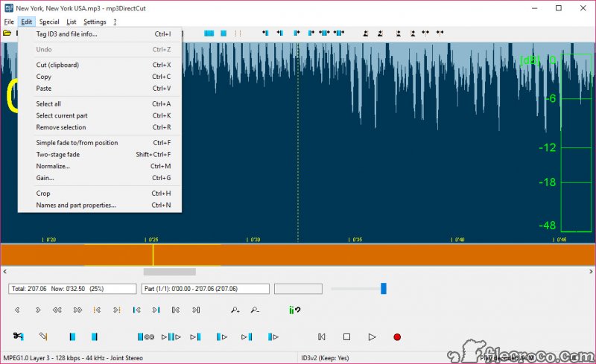Click the green dB level meter

[x=576, y=143]
